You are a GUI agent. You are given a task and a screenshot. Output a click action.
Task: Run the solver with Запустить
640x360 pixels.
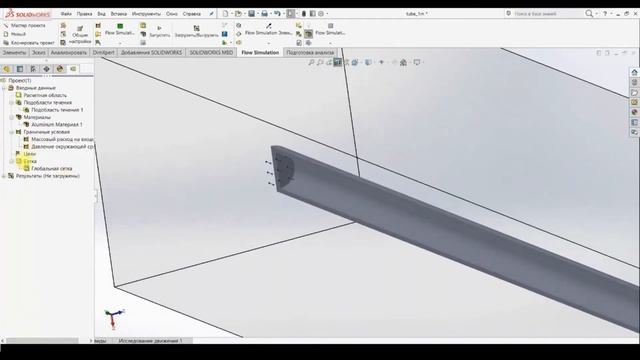tap(160, 32)
